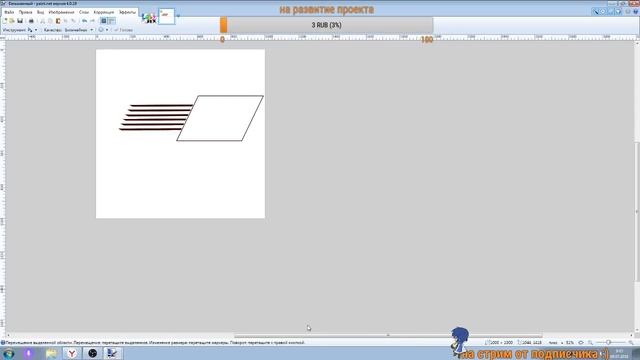Expand the image list arrow beside thumbnail
The image size is (640, 360).
click(178, 16)
